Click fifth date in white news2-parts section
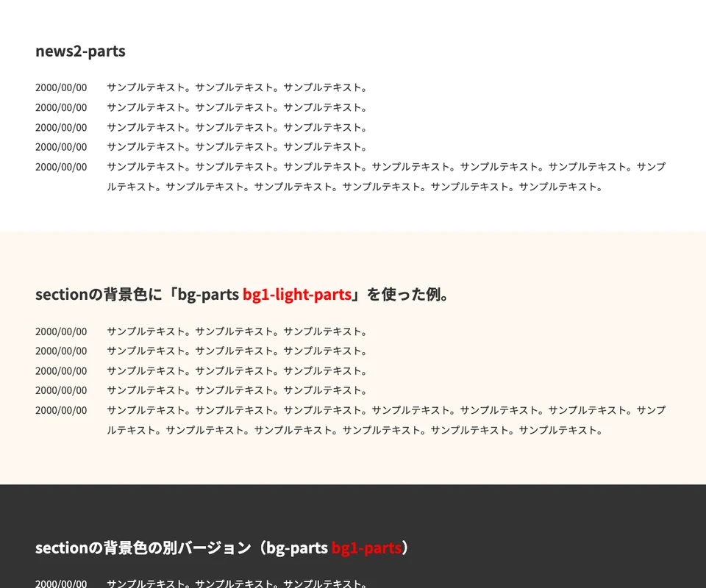 point(61,167)
